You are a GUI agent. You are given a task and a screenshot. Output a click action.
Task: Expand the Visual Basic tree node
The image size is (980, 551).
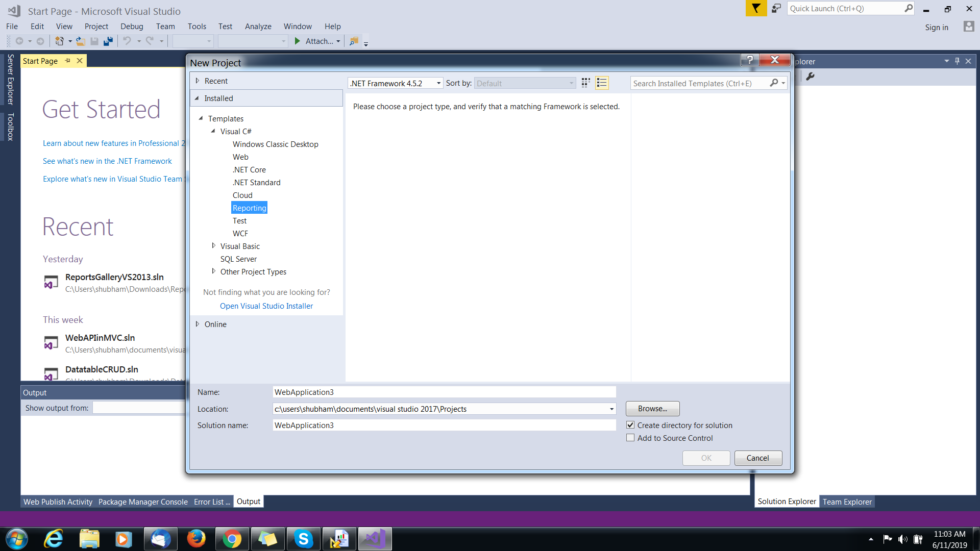pyautogui.click(x=213, y=246)
